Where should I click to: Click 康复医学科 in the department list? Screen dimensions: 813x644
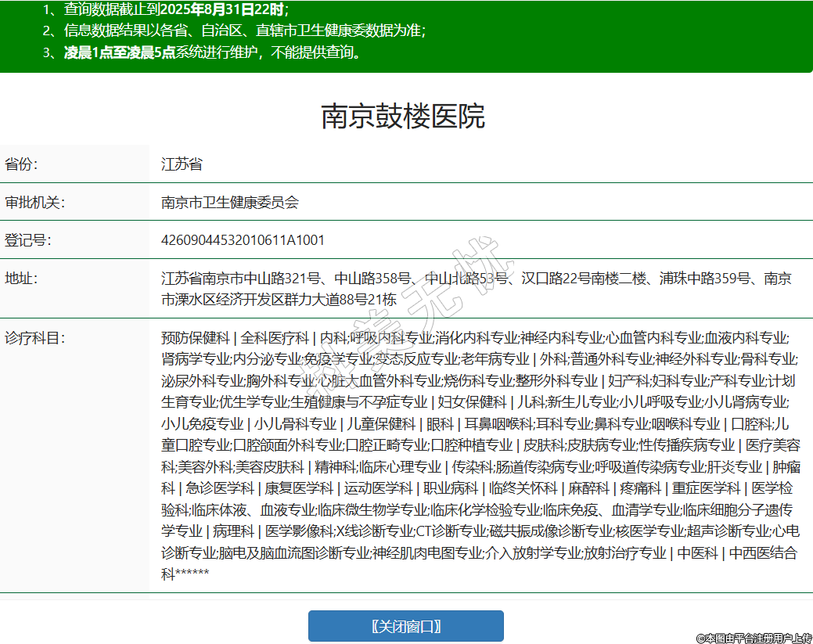pos(299,488)
